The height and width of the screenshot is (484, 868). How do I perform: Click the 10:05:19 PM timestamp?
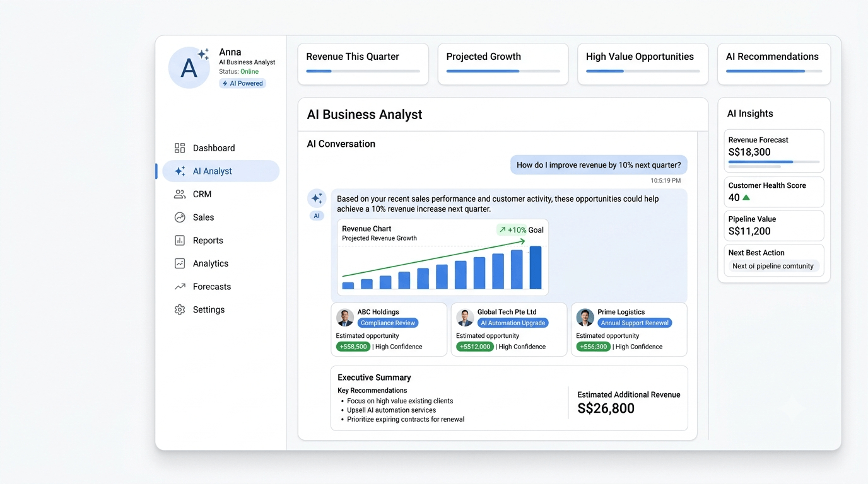pos(666,181)
